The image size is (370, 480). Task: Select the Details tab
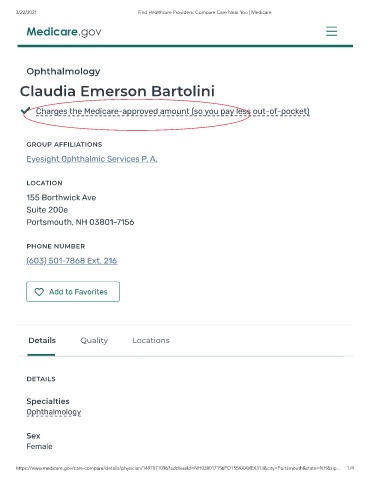[x=42, y=340]
